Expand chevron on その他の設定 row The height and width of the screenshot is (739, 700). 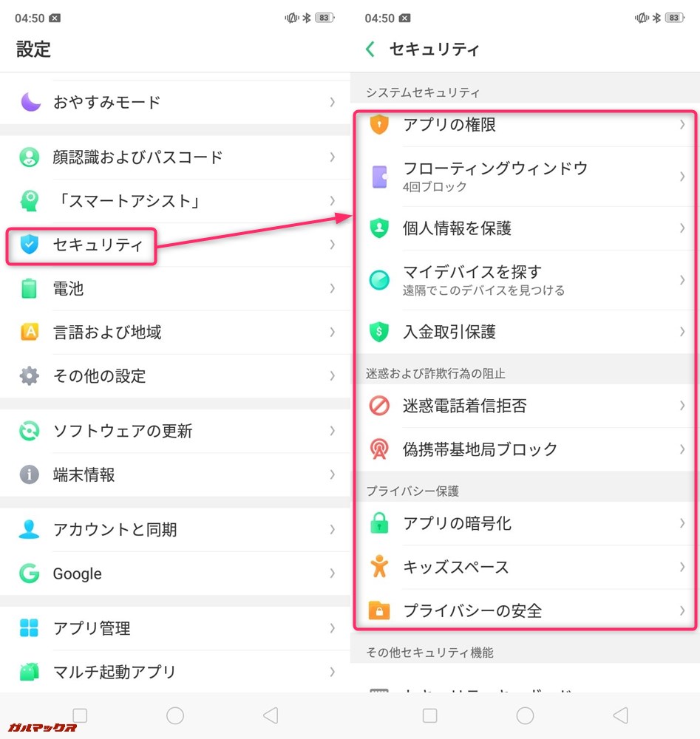click(332, 375)
